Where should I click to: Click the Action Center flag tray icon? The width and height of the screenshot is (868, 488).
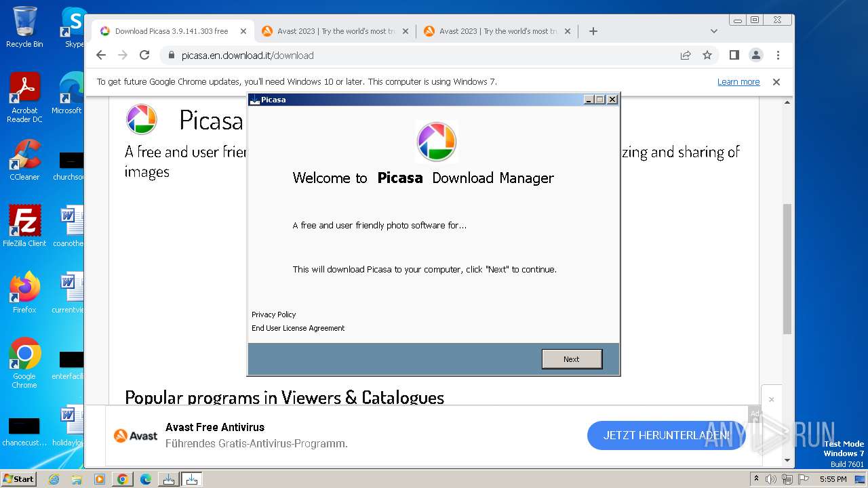tap(803, 479)
